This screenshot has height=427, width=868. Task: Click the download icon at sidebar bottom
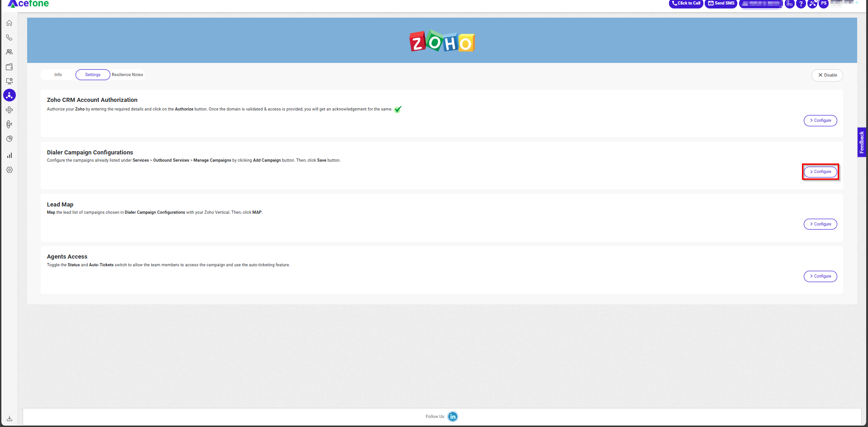pos(9,418)
